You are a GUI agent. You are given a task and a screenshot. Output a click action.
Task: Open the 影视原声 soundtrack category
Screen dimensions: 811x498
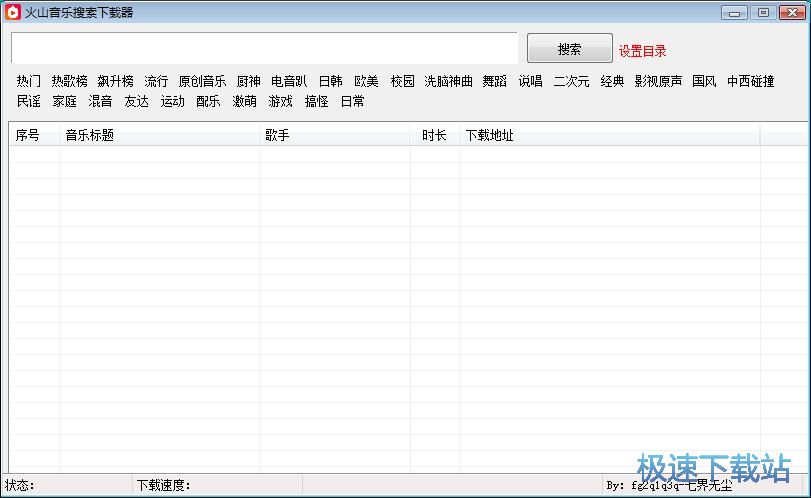pos(658,81)
